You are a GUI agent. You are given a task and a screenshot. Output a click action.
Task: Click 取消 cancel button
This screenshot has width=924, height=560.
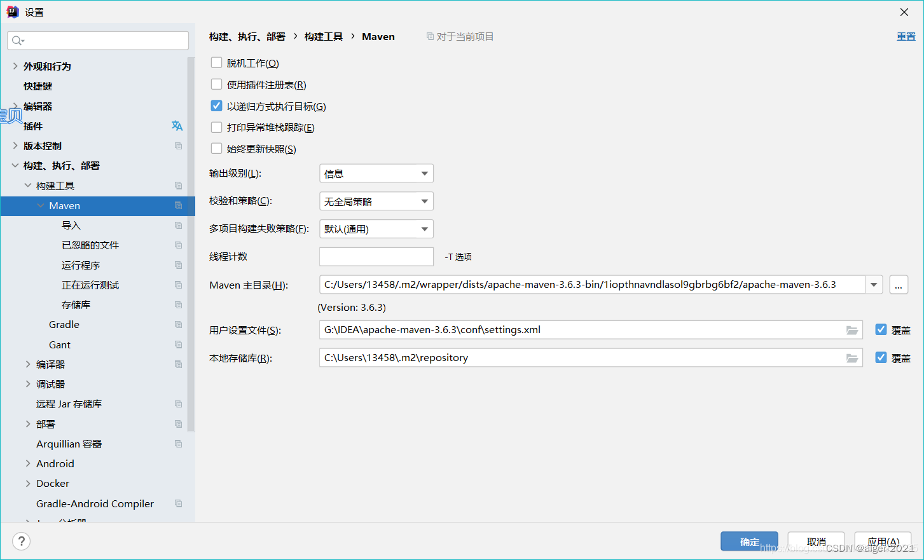tap(816, 542)
